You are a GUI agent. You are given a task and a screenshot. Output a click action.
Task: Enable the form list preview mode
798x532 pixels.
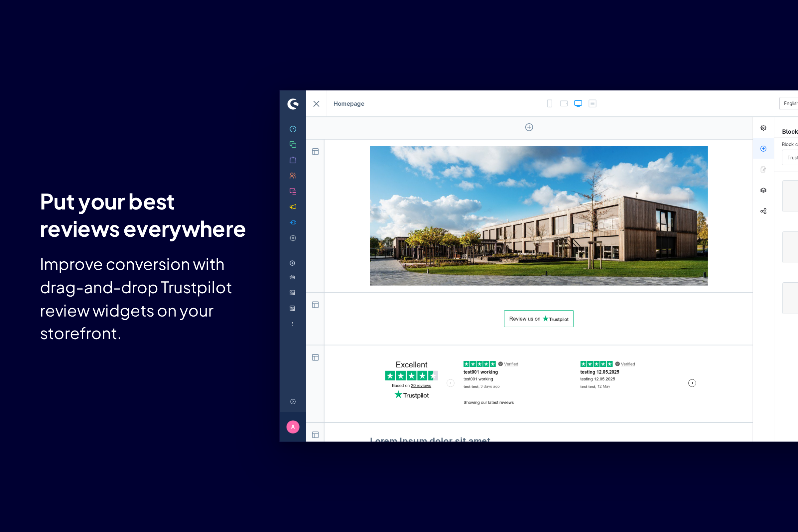592,103
